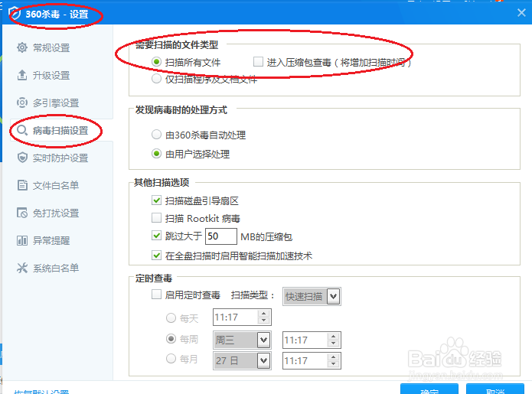The image size is (532, 394).
Task: Click the document icon beside 文件白名单
Action: [x=22, y=185]
